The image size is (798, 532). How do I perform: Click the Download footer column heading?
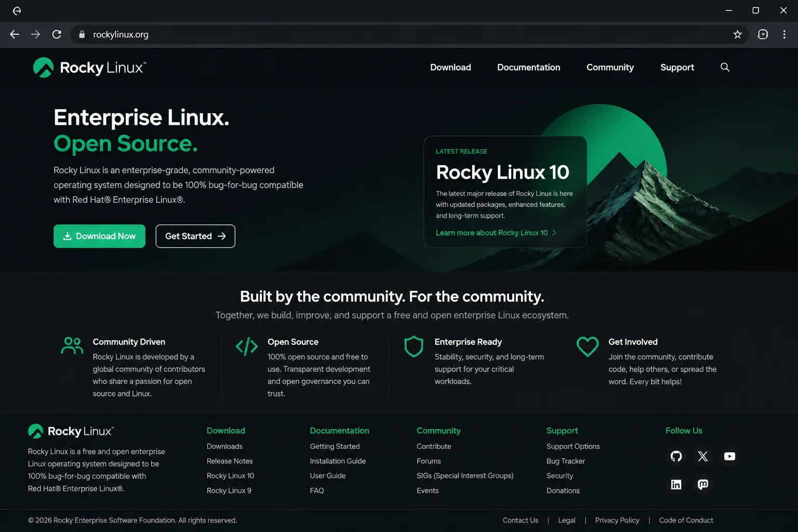(225, 431)
